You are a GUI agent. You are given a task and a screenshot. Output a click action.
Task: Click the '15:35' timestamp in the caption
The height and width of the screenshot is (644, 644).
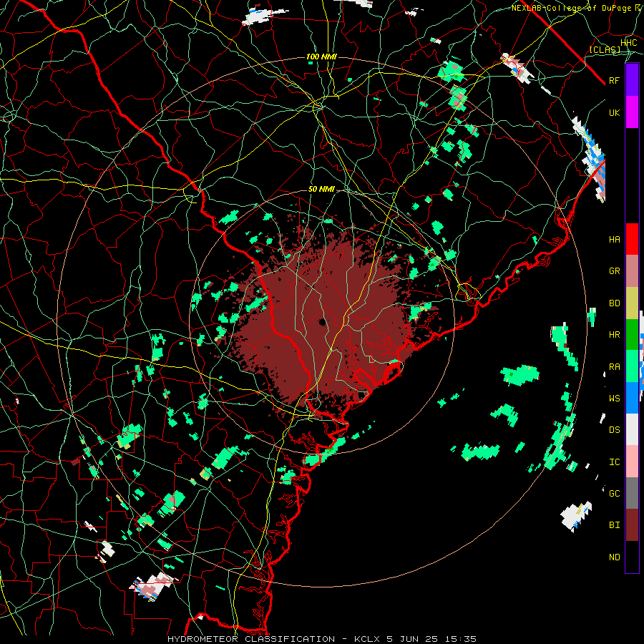pos(460,639)
